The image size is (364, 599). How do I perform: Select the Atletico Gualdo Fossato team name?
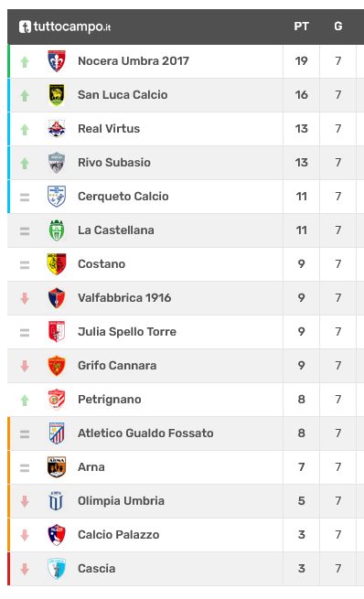[145, 433]
